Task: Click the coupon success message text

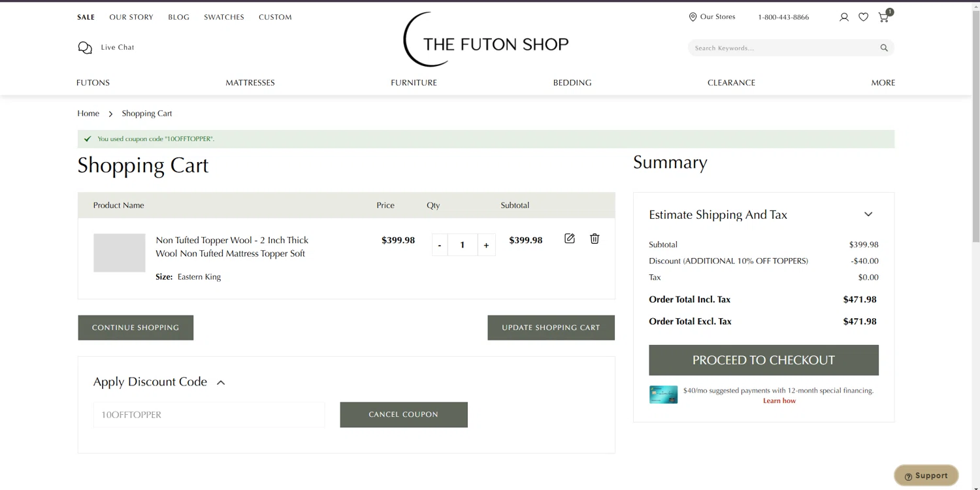Action: (x=156, y=139)
